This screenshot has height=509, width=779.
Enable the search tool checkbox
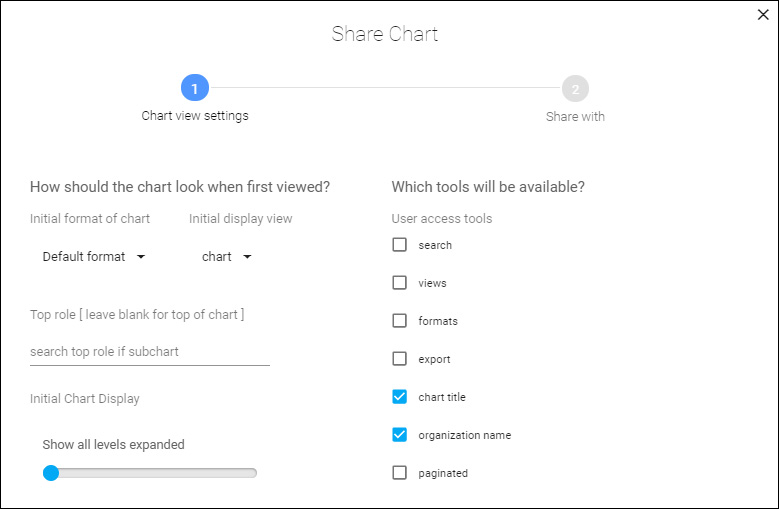pyautogui.click(x=399, y=245)
